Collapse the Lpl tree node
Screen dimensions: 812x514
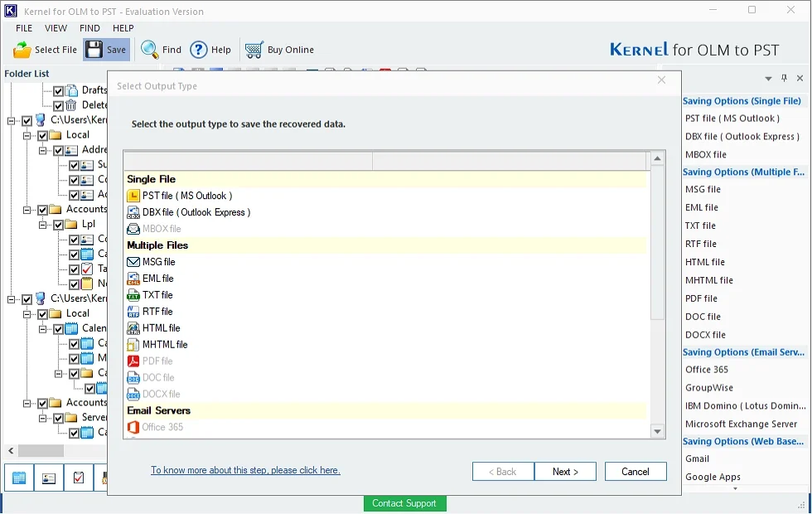coord(43,225)
